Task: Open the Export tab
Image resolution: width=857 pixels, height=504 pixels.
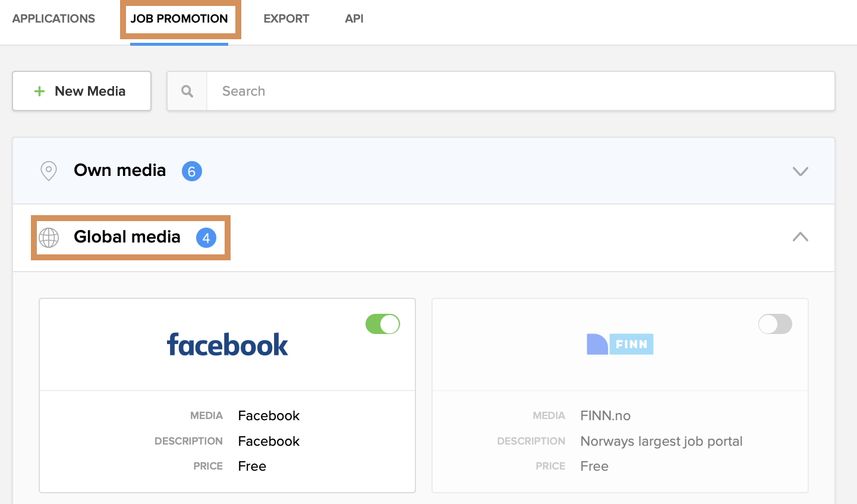Action: [x=286, y=18]
